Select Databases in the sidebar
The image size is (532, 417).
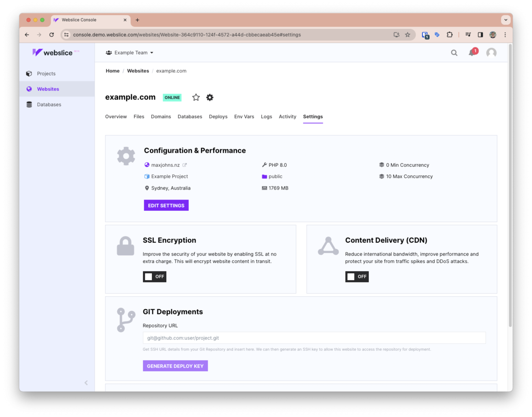(49, 105)
